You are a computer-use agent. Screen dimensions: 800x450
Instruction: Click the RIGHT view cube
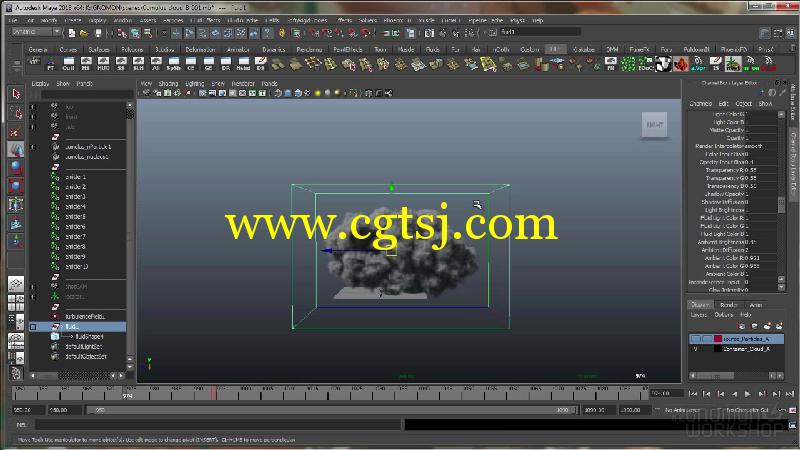(654, 124)
